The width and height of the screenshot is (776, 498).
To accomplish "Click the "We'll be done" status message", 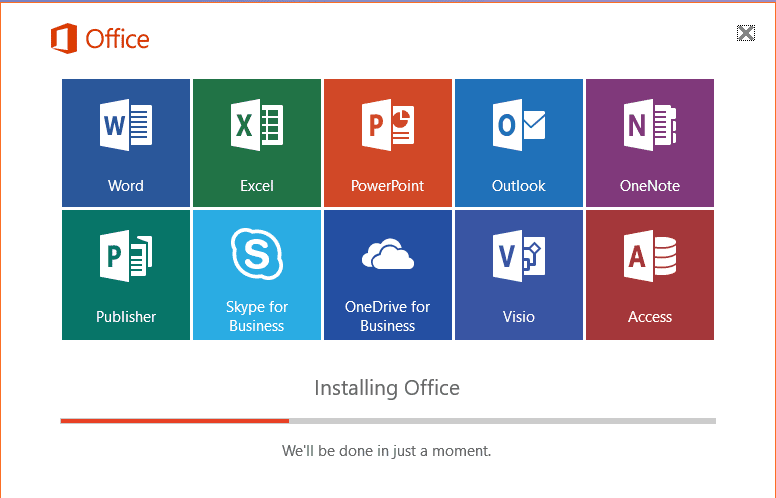I will 387,451.
